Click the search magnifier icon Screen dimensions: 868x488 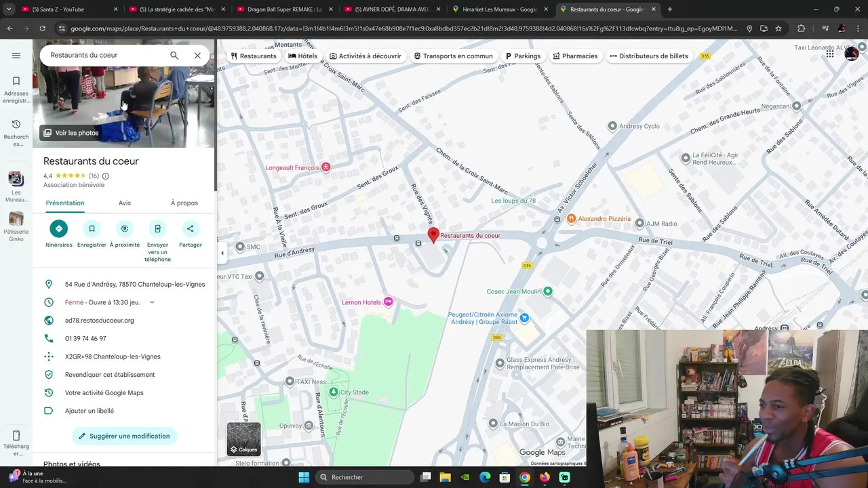(174, 56)
